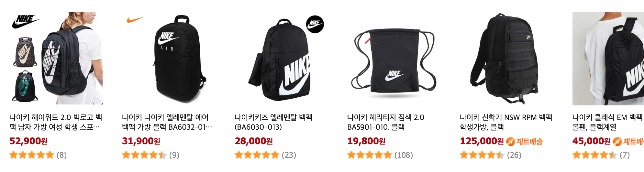644x172 pixels.
Task: Select the 125,000원 price of NSW RPM backpack
Action: pos(482,141)
